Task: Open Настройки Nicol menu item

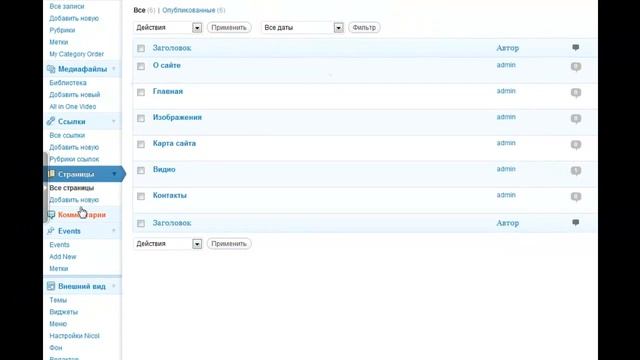Action: click(x=74, y=336)
